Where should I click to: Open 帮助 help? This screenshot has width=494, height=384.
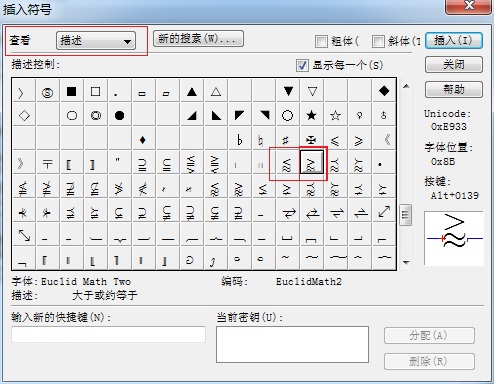click(x=454, y=89)
